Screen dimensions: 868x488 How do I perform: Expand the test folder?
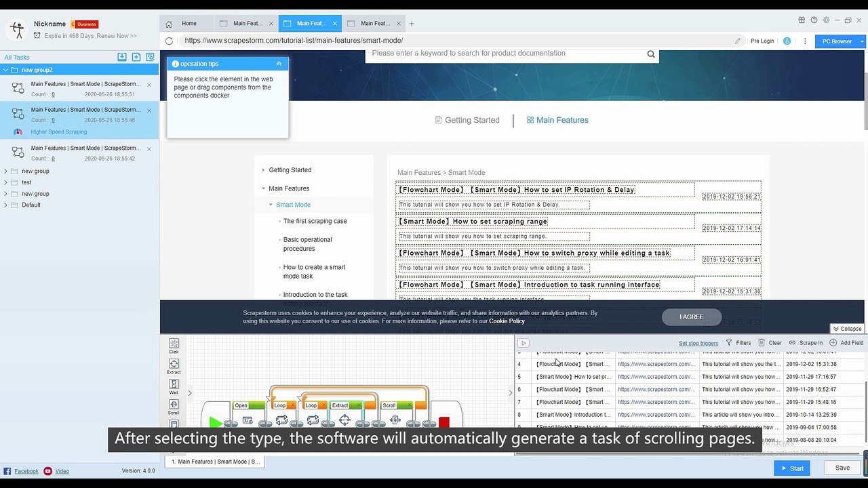6,182
